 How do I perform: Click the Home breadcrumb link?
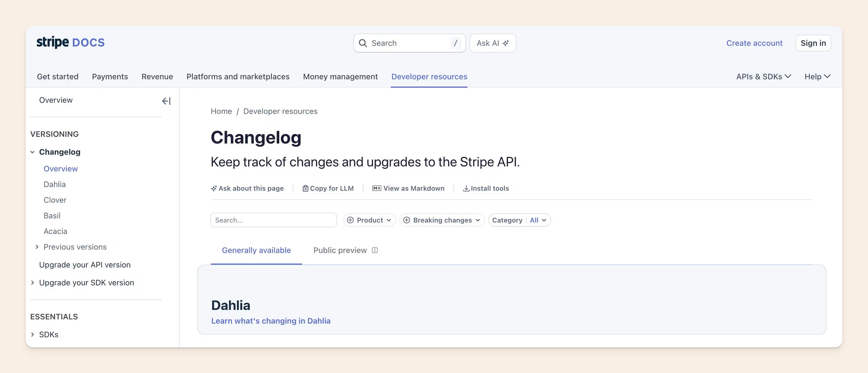tap(221, 111)
